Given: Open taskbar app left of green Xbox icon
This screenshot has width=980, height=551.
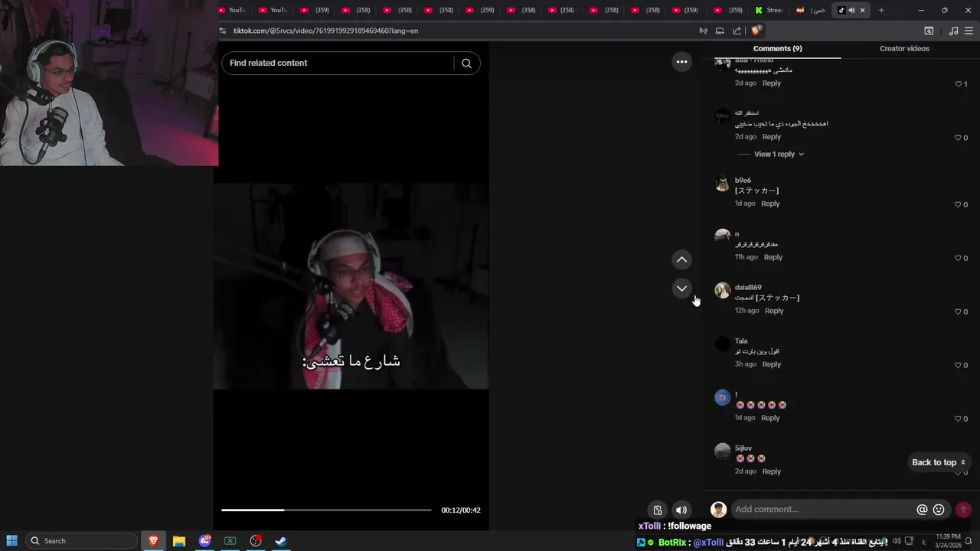Looking at the screenshot, I should click(x=204, y=541).
